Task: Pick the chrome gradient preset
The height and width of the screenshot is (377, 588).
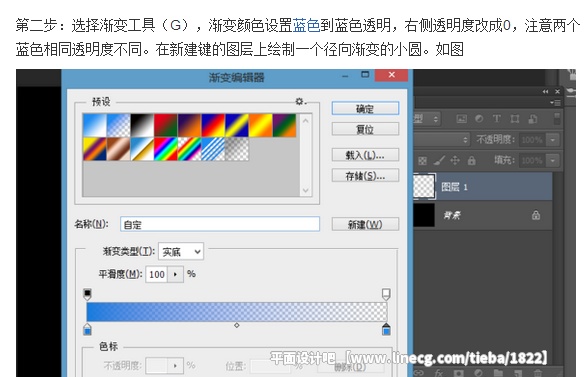Action: (142, 149)
